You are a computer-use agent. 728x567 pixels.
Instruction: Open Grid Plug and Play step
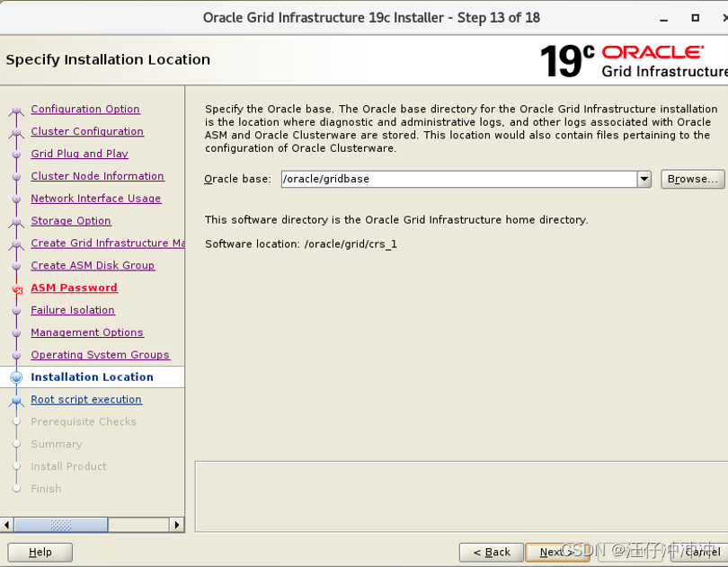79,154
